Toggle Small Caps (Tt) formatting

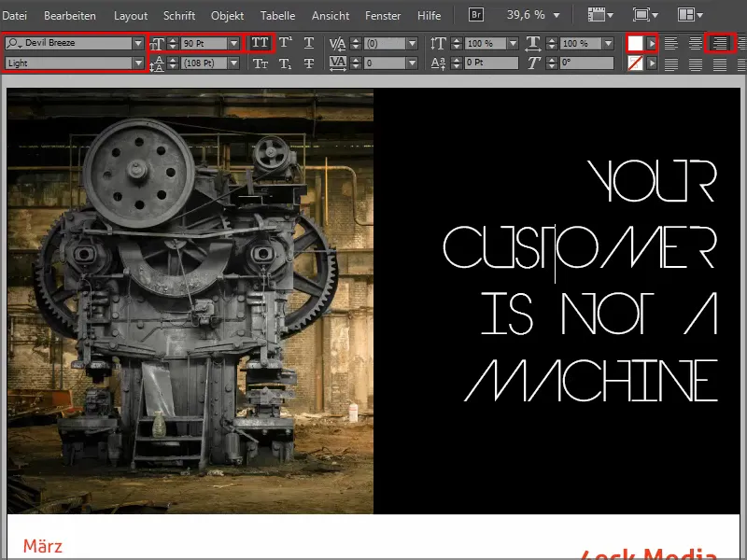[x=261, y=63]
